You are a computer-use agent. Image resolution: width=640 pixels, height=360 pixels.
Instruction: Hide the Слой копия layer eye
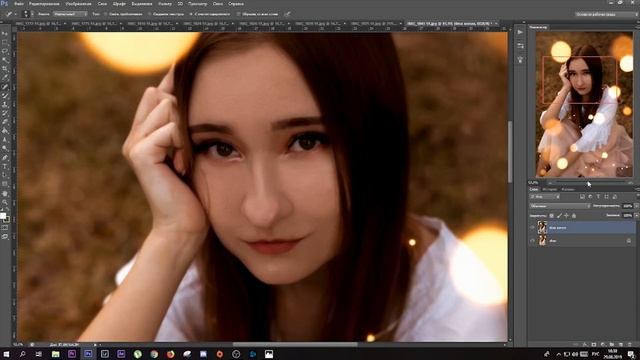[532, 228]
